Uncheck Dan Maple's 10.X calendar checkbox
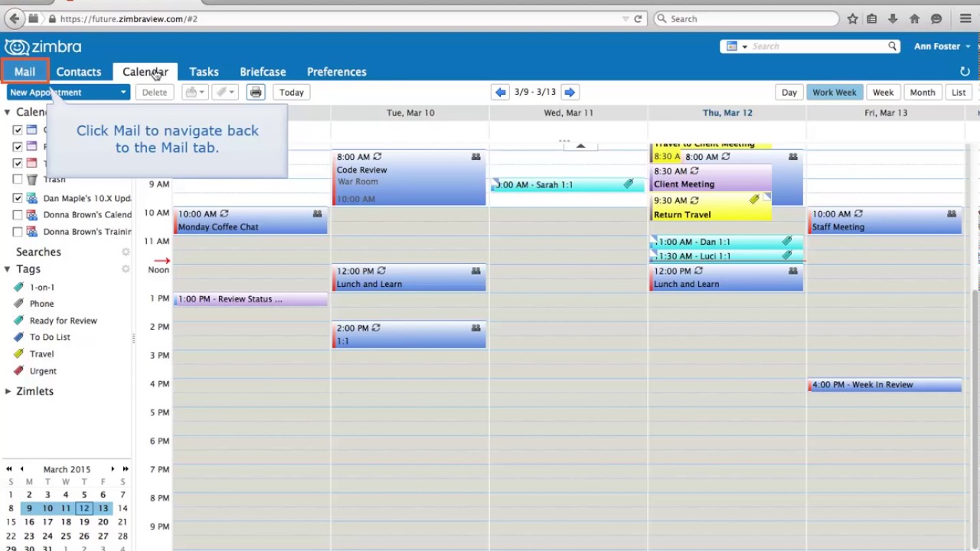980x551 pixels. [x=18, y=198]
